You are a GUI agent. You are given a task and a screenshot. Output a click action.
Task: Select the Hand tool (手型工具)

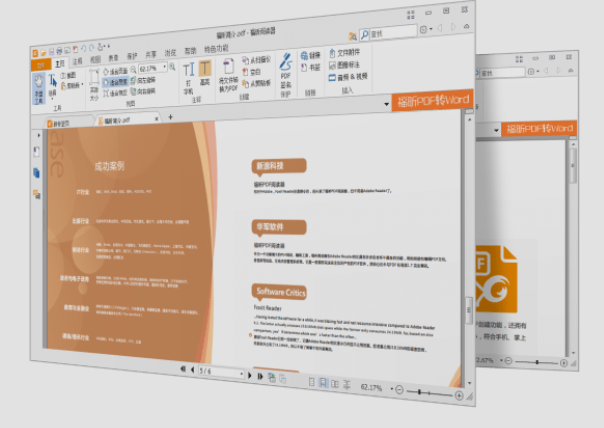pos(39,89)
